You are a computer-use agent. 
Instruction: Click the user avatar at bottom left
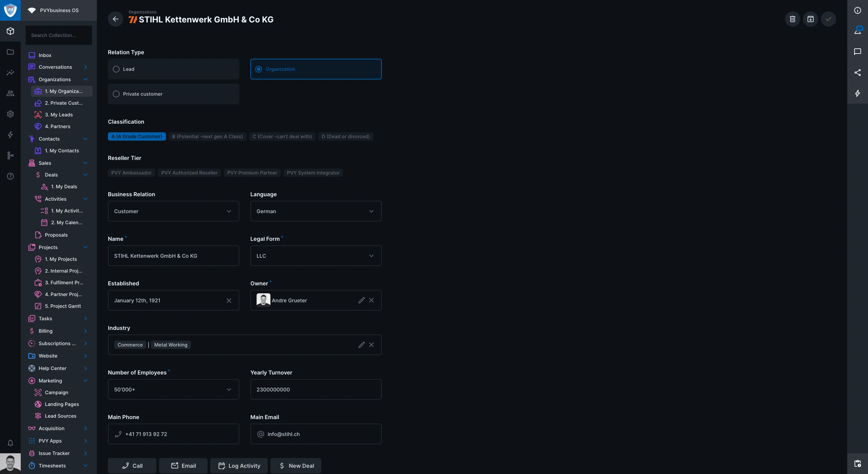(x=10, y=464)
